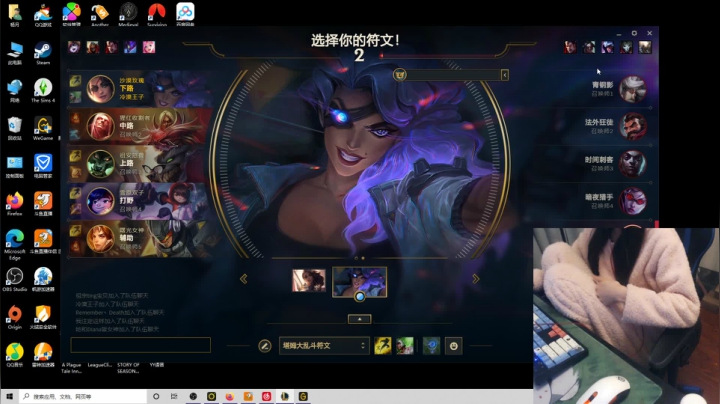Open Firefox from the taskbar
This screenshot has height=404, width=720.
click(x=230, y=396)
